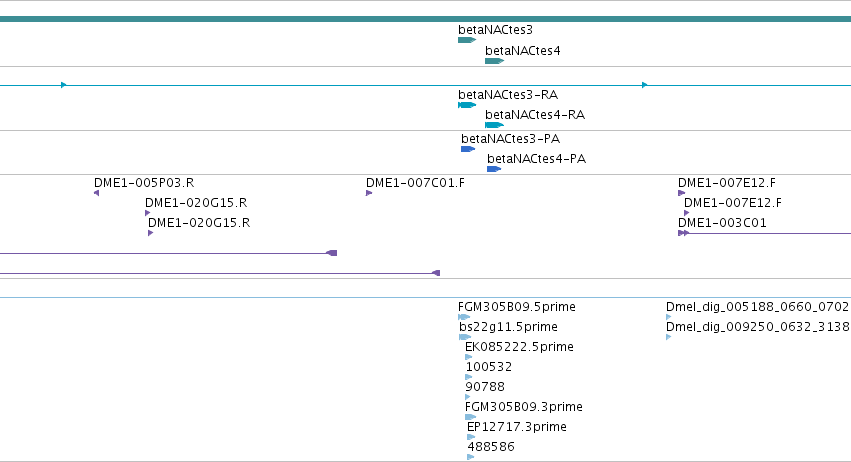The image size is (851, 462).
Task: Select the DME1-003C01 double-arrow feature
Action: point(683,233)
